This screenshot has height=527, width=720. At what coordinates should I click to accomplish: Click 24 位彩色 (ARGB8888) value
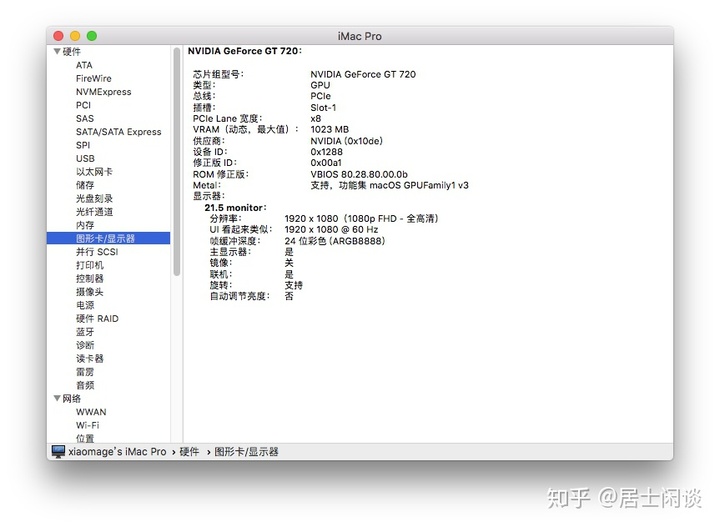click(x=334, y=241)
